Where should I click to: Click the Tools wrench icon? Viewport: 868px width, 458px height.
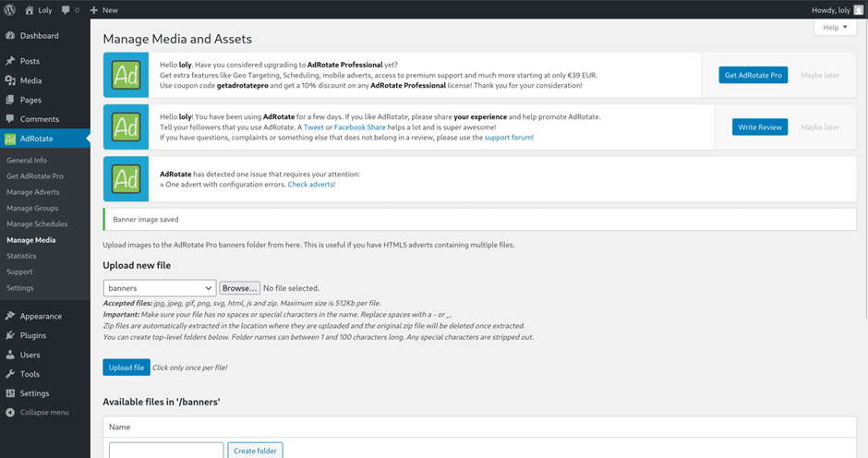coord(10,374)
